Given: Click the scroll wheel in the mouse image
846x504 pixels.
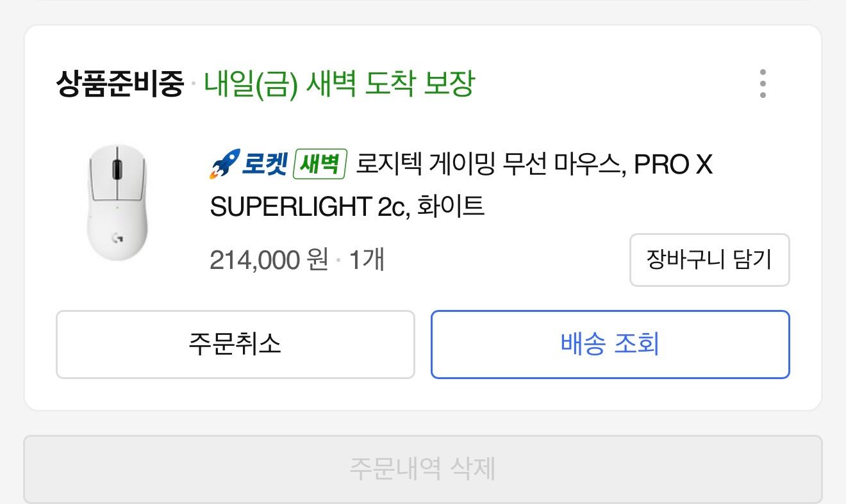Looking at the screenshot, I should [117, 169].
